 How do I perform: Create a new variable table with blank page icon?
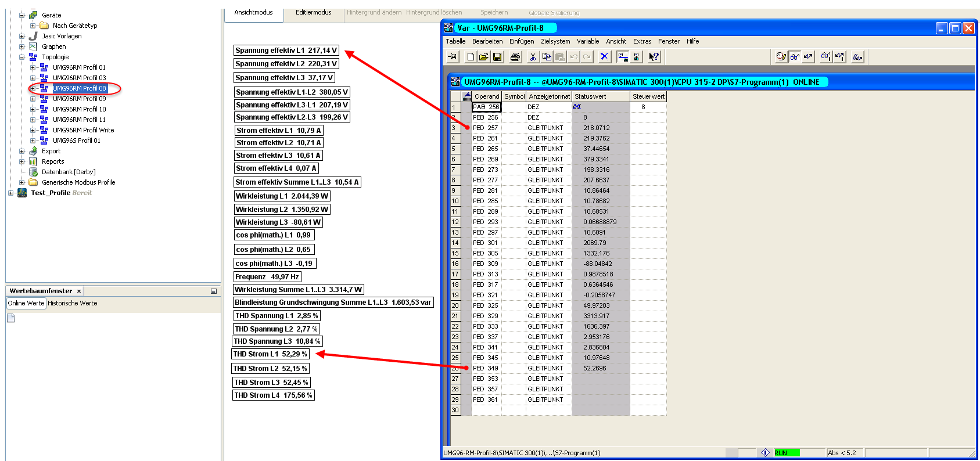[x=471, y=57]
